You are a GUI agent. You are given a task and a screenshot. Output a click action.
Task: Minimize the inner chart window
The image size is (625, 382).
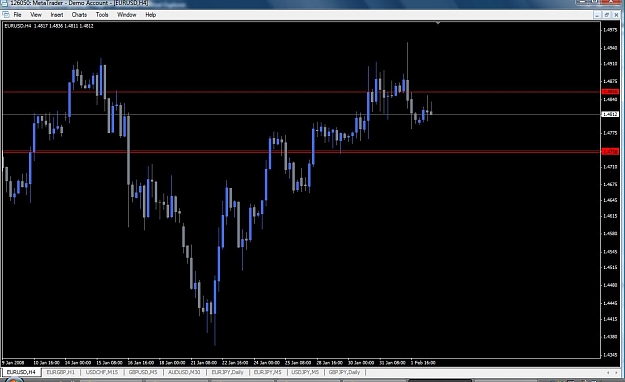(x=597, y=15)
